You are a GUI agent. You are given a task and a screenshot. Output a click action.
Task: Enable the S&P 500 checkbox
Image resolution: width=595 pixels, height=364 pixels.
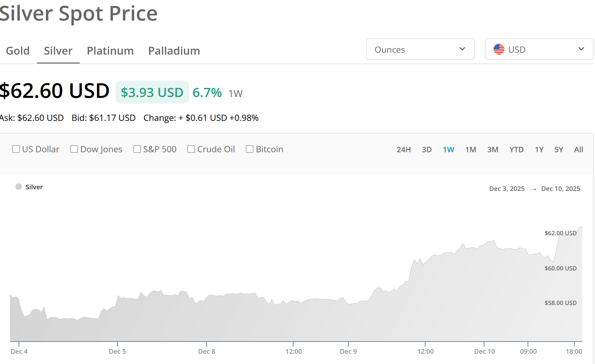(137, 149)
